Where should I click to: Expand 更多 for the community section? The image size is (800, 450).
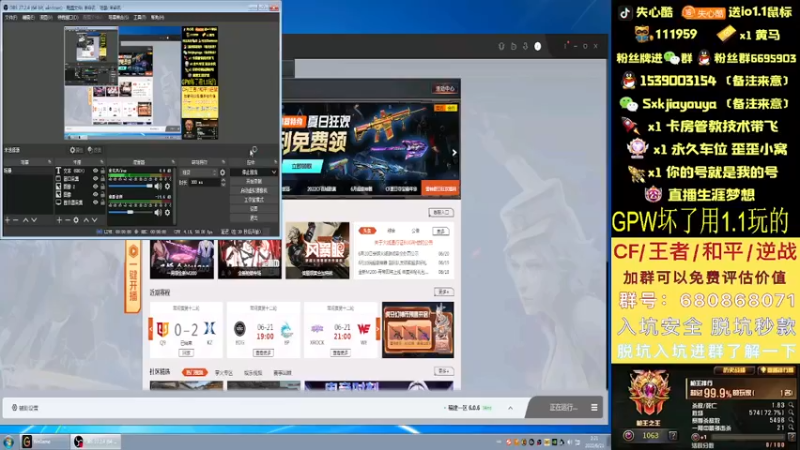tap(443, 371)
